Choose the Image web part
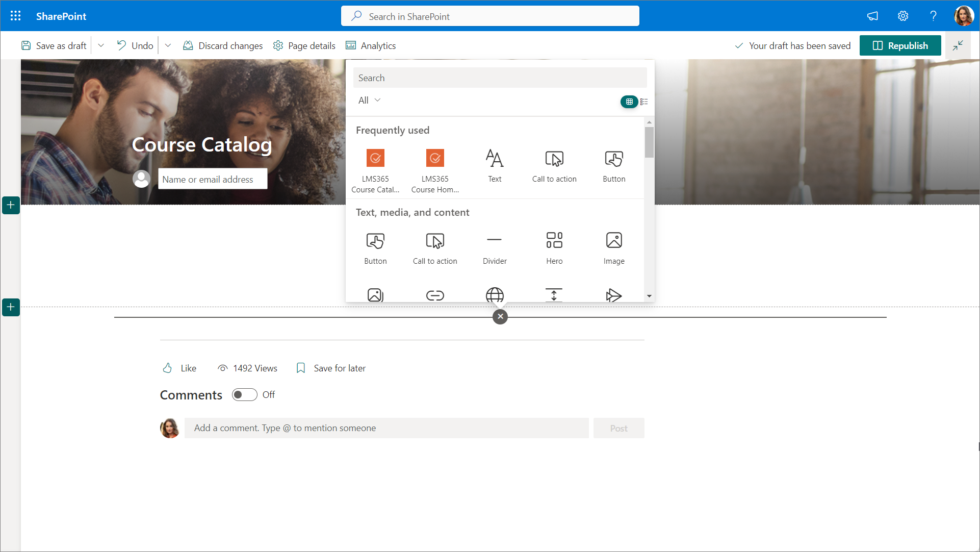980x552 pixels. click(613, 240)
